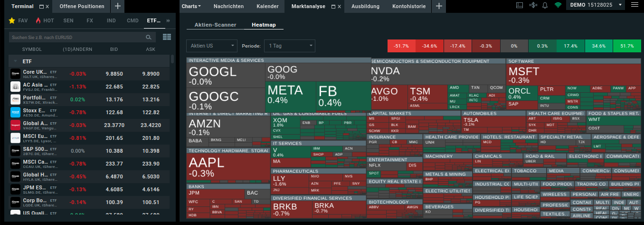Click the instrument list vertical scrollbar
Screen dimensions: 644x225
point(172,59)
